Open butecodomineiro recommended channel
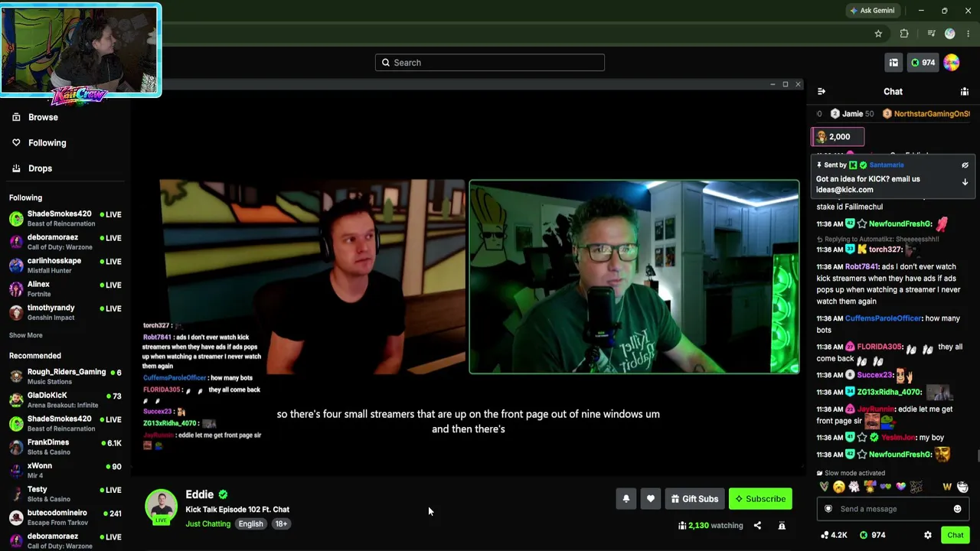The height and width of the screenshot is (551, 980). (65, 517)
